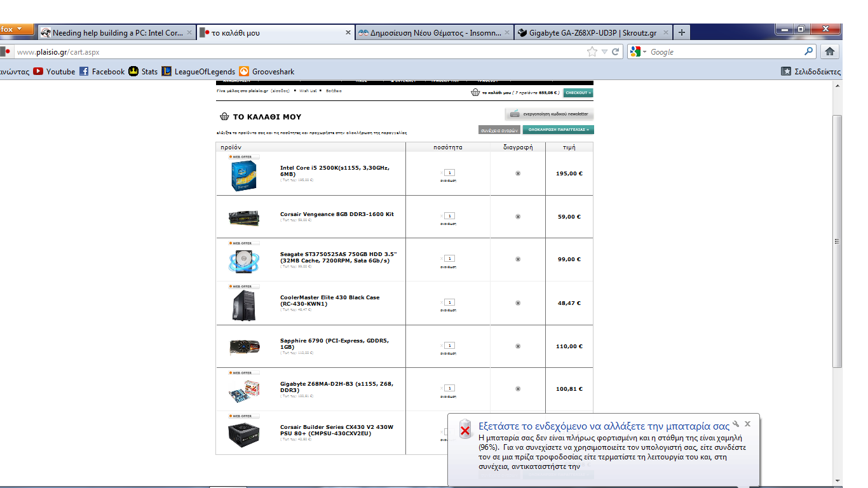
Task: Open the Σελιδοδείκτες bookmarks menu
Action: point(811,72)
